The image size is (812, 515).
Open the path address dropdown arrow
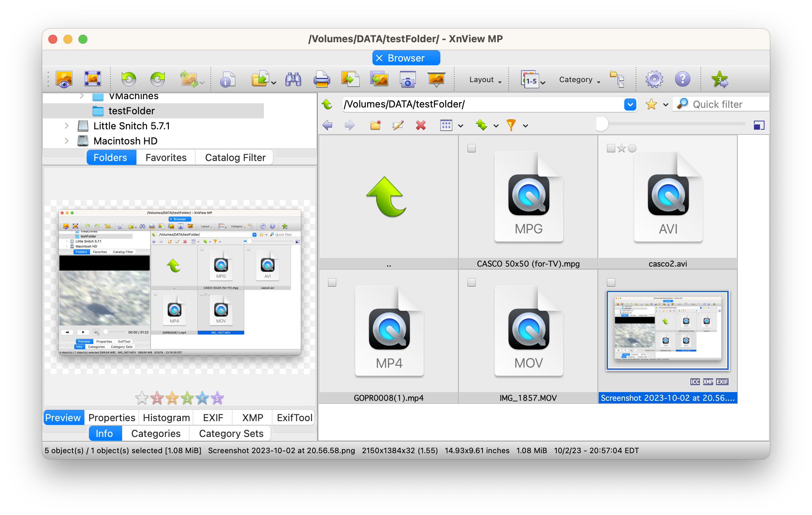tap(630, 104)
